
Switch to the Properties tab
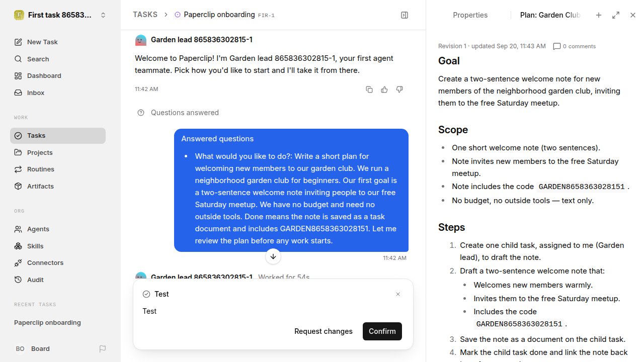click(470, 15)
